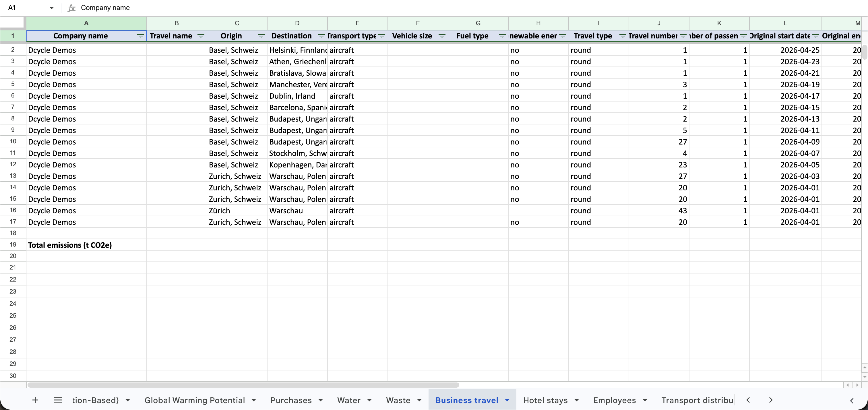The height and width of the screenshot is (410, 868).
Task: Switch to the Waste sheet
Action: click(398, 400)
